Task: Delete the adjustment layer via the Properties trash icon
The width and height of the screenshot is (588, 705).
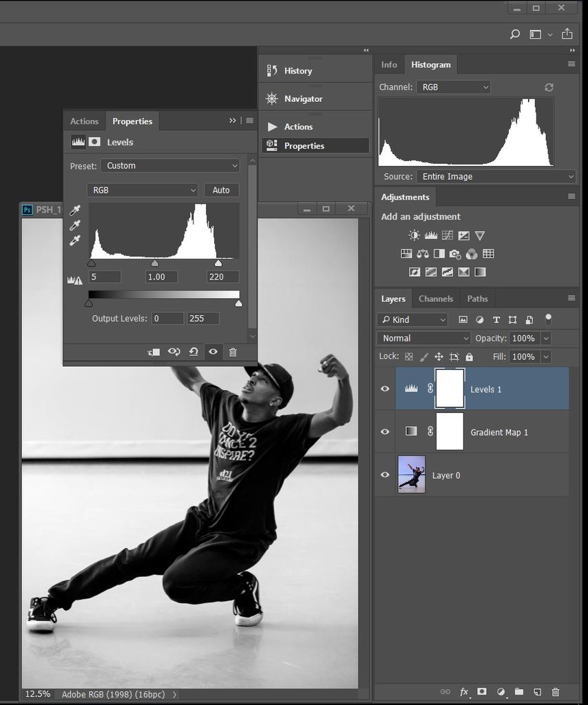Action: coord(233,352)
